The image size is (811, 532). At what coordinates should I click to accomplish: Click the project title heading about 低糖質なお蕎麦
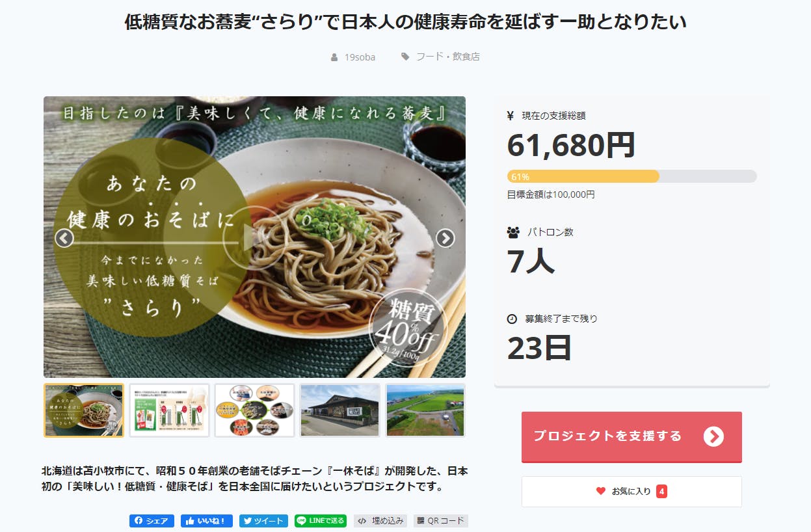coord(405,23)
